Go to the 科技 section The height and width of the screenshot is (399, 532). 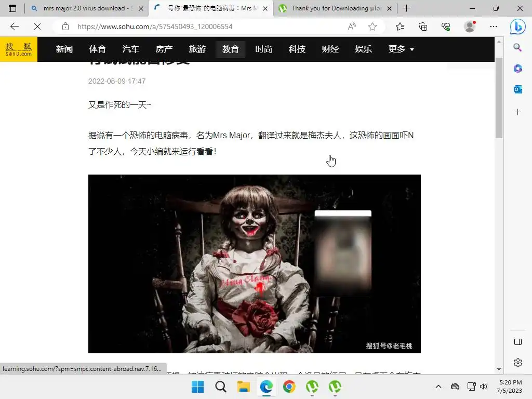click(x=297, y=49)
